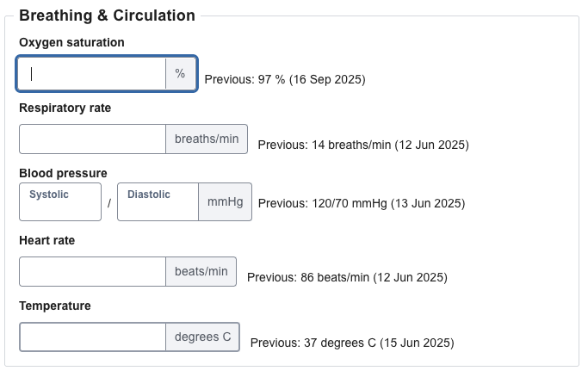Screen dimensions: 588x377
Task: Click the Temperature label
Action: (54, 306)
